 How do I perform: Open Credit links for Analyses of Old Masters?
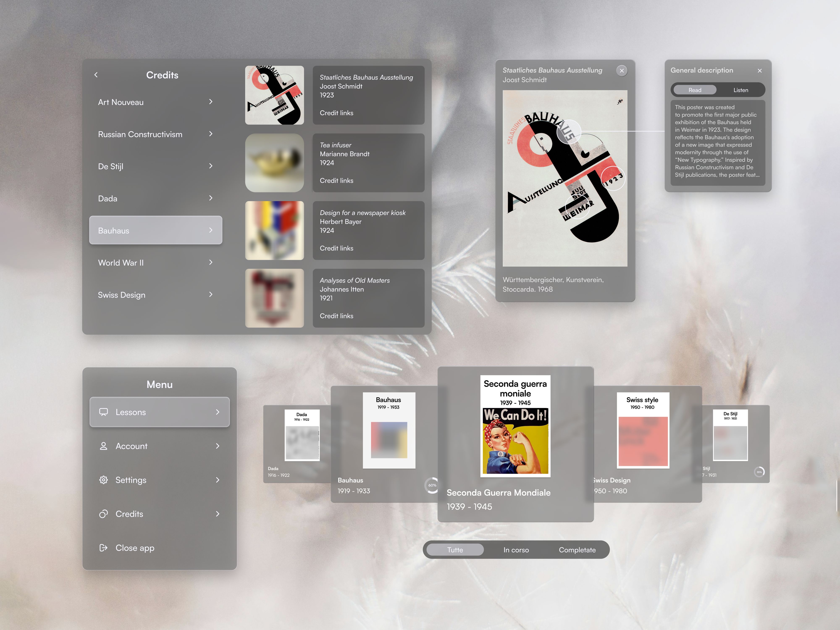pos(336,316)
